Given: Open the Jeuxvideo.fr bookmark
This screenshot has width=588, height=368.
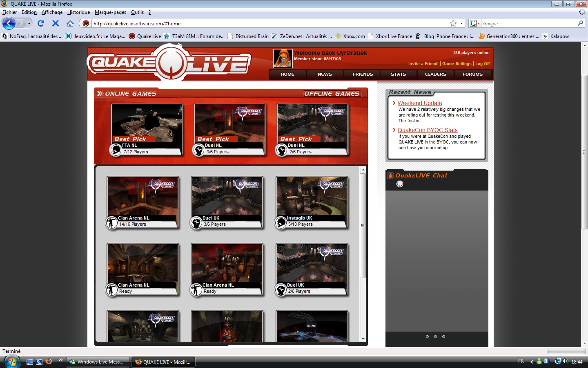Looking at the screenshot, I should pos(96,36).
